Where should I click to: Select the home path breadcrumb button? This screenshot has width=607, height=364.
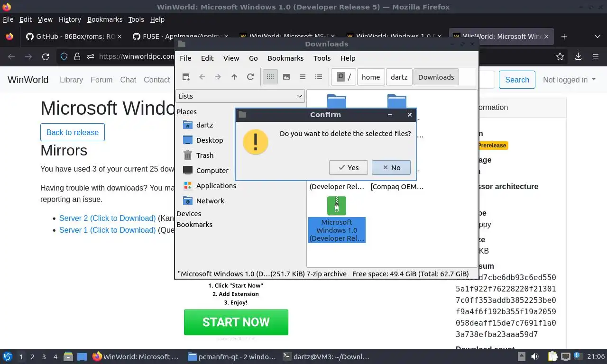(371, 77)
